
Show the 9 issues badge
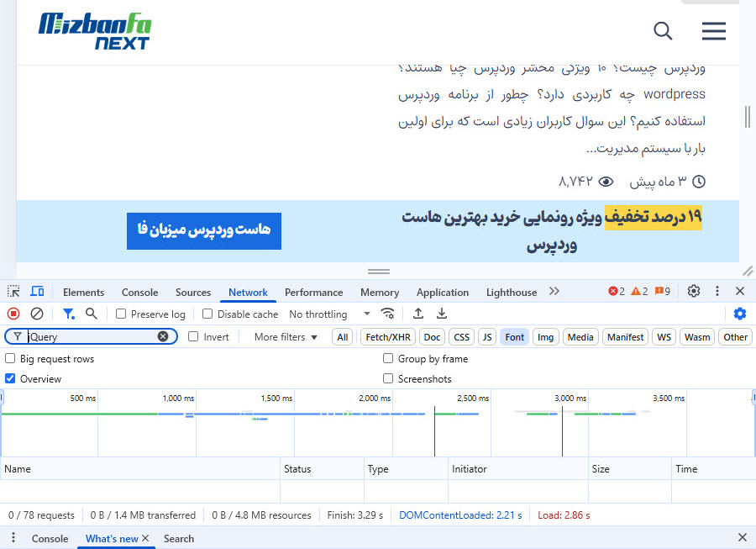663,292
